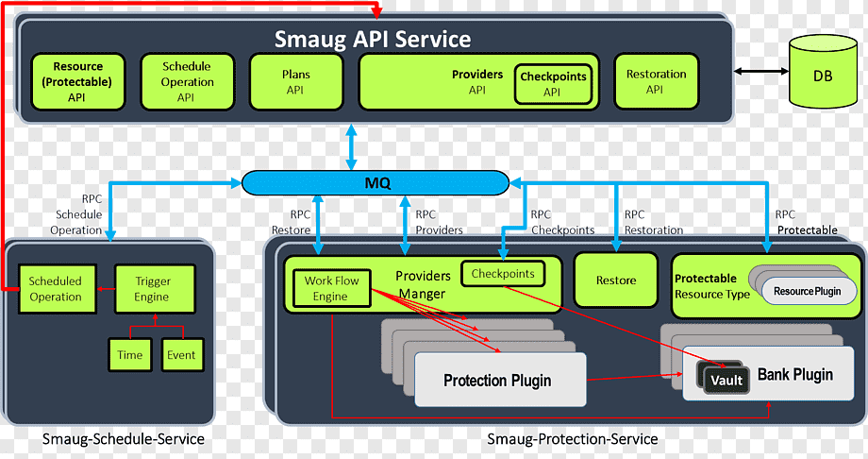Select the Time box
Image resolution: width=868 pixels, height=459 pixels.
pos(129,355)
